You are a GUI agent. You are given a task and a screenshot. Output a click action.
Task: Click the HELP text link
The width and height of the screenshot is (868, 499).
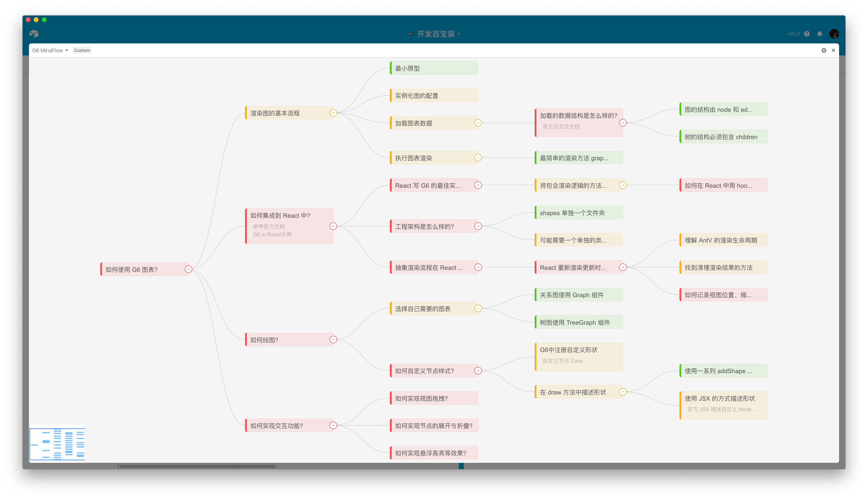tap(793, 34)
